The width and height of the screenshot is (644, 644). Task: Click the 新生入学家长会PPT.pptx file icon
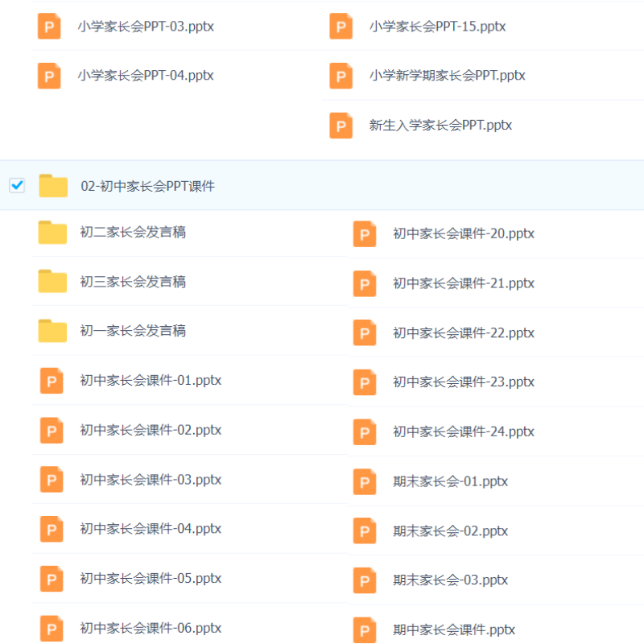click(x=341, y=126)
